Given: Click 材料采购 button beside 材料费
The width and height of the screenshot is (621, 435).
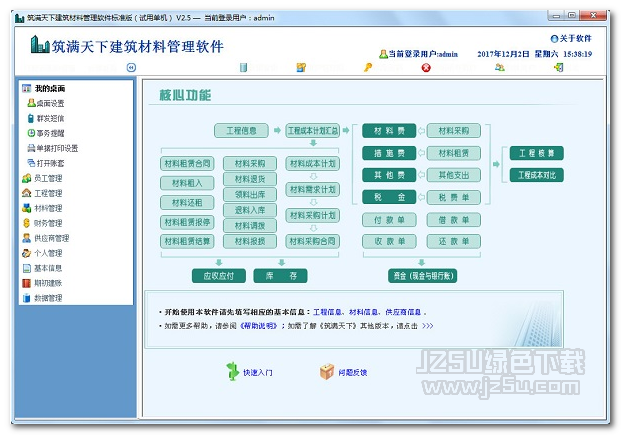Looking at the screenshot, I should tap(454, 131).
